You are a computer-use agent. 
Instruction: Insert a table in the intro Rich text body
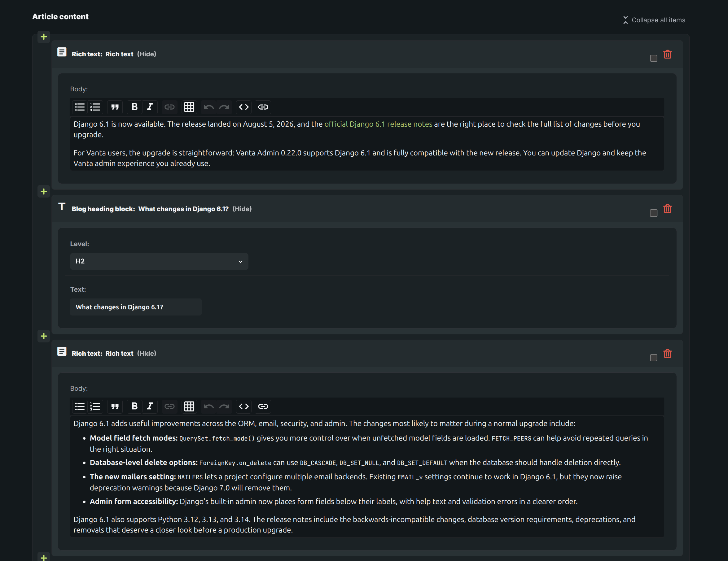point(189,107)
